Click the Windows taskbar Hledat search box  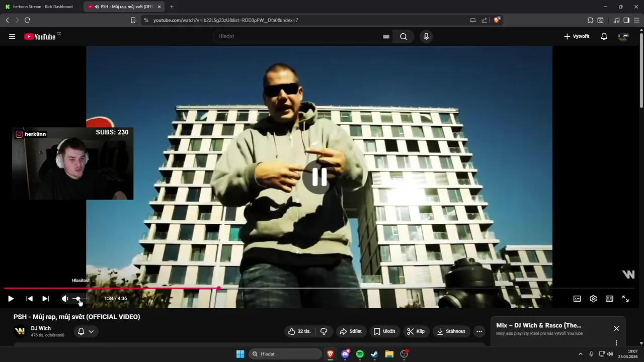[x=286, y=354]
